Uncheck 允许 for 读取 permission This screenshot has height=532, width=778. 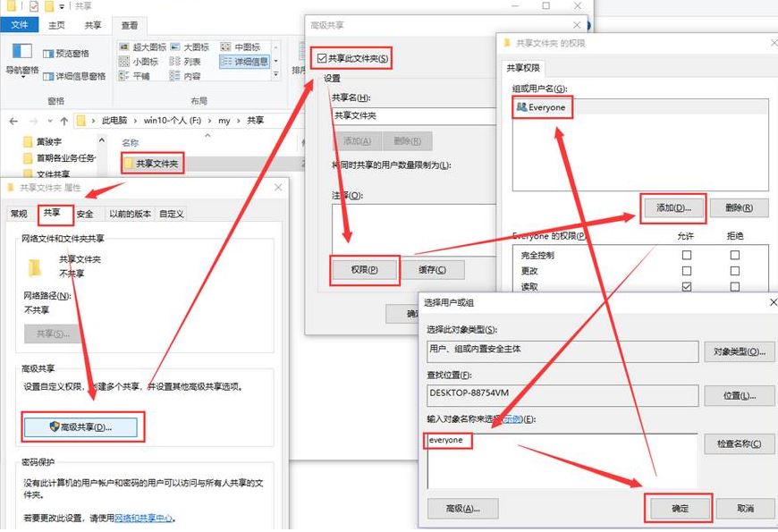click(x=687, y=284)
